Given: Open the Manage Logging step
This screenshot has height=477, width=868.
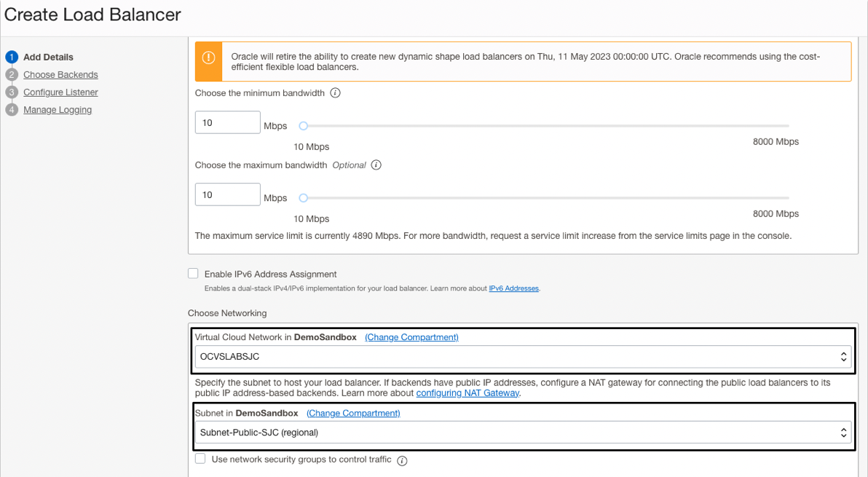Looking at the screenshot, I should (57, 109).
